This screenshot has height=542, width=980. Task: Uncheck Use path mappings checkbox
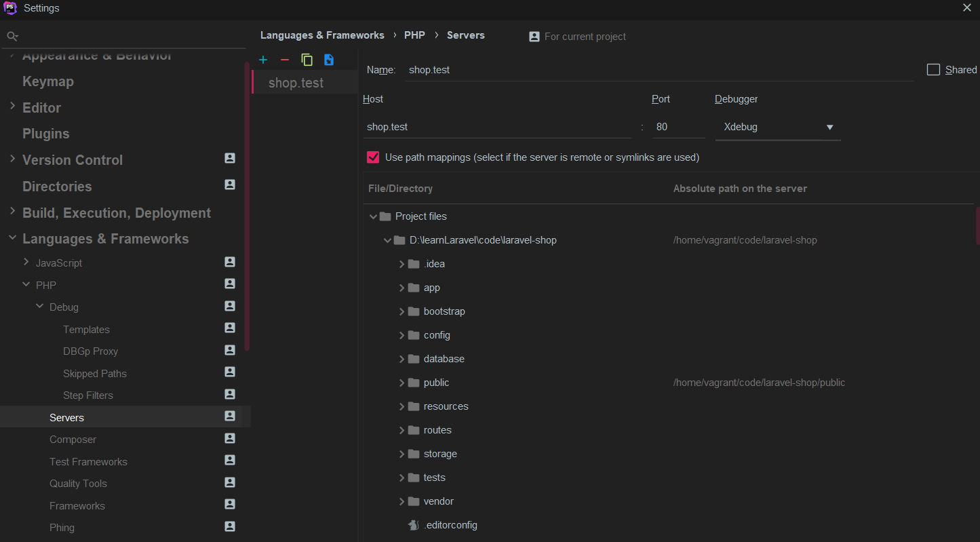(373, 157)
